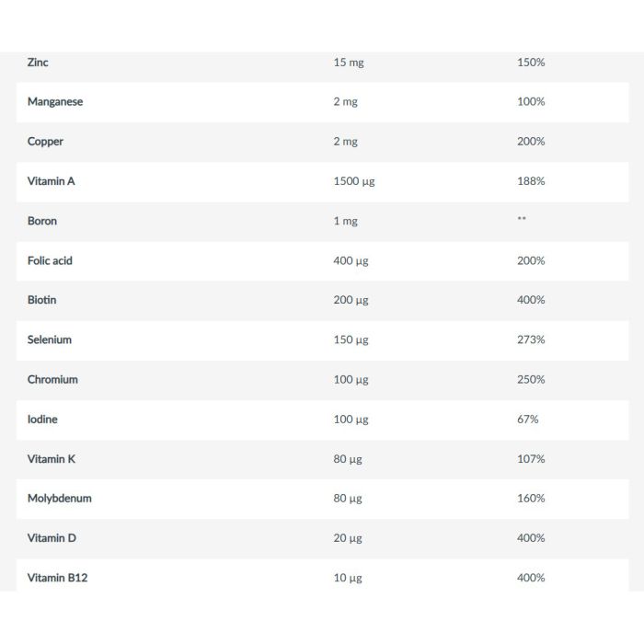
Task: Click the Selenium ingredient label
Action: (50, 339)
